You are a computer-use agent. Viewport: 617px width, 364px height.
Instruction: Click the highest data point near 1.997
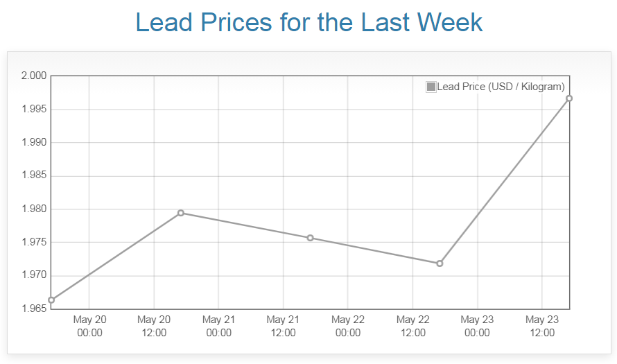click(569, 98)
